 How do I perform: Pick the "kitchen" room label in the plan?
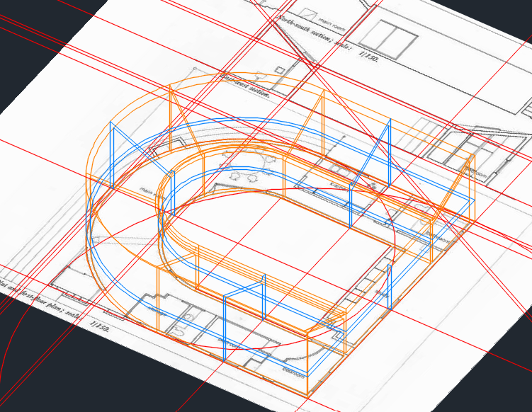[x=340, y=186]
